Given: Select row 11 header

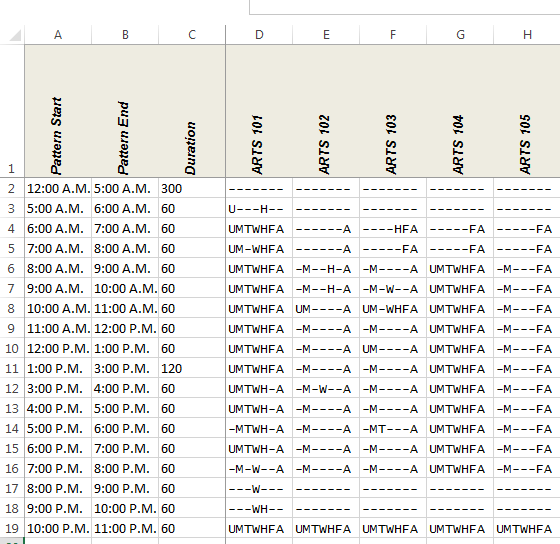Looking at the screenshot, I should [12, 369].
